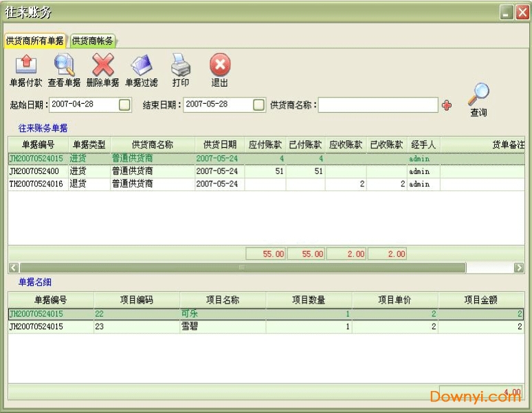The height and width of the screenshot is (413, 532).
Task: Click into 供货商名称 input field
Action: click(x=377, y=105)
